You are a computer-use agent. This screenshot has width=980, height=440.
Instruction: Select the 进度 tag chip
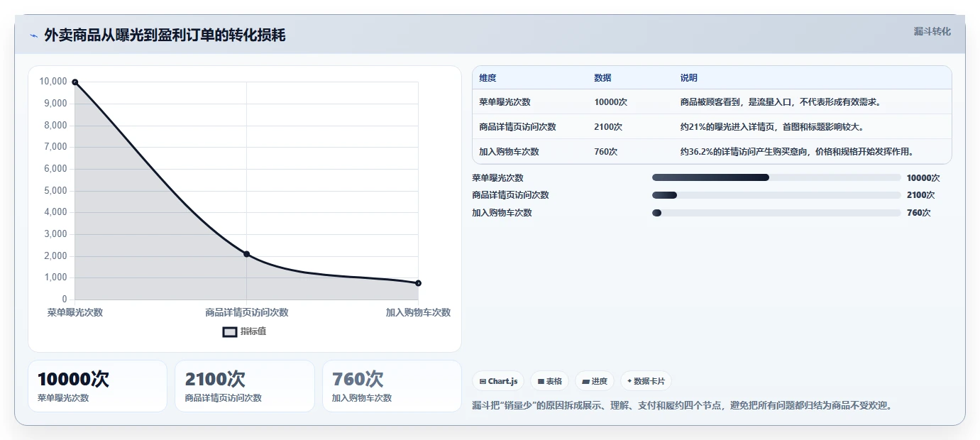tap(595, 381)
